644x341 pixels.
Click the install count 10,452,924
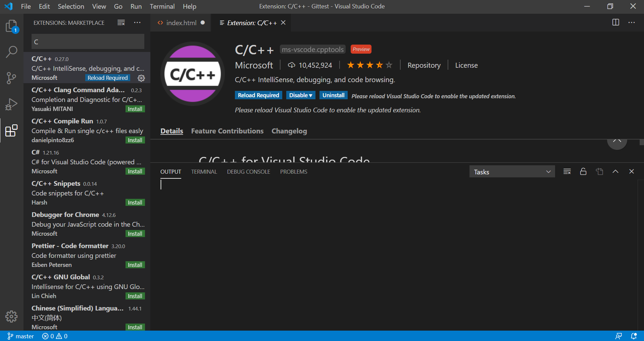tap(310, 65)
